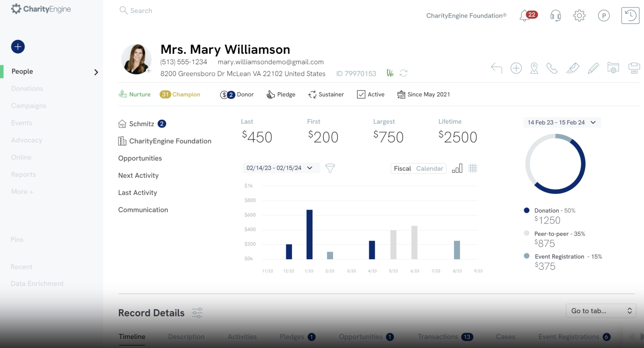644x348 pixels.
Task: Go to Donations in the sidebar
Action: 27,88
